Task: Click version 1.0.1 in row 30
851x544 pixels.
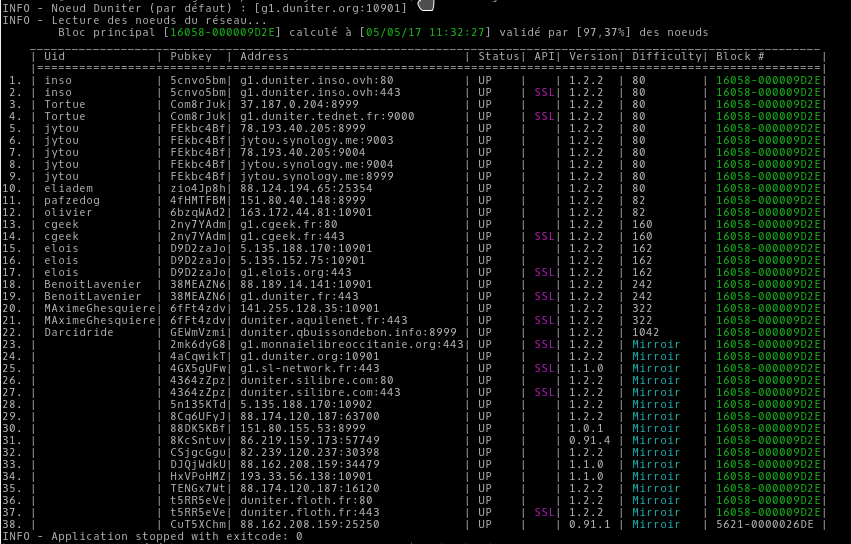Action: 586,428
